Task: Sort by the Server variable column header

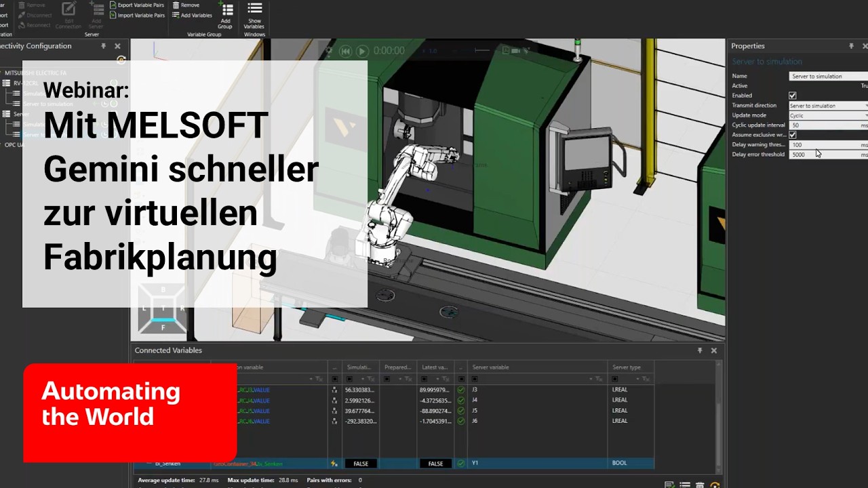Action: click(538, 367)
